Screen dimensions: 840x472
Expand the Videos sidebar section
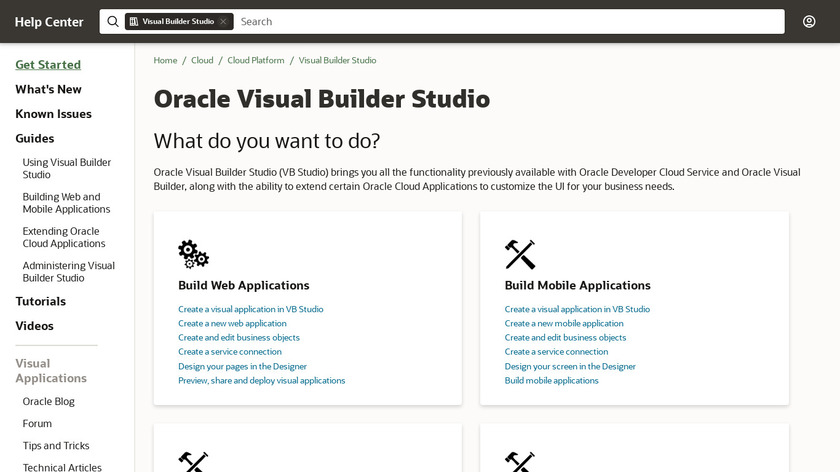34,326
